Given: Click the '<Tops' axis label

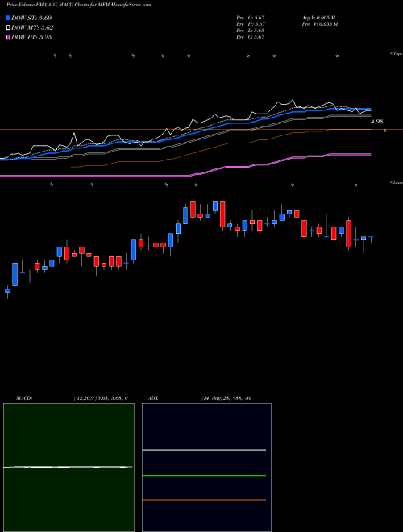Looking at the screenshot, I should click(397, 54).
